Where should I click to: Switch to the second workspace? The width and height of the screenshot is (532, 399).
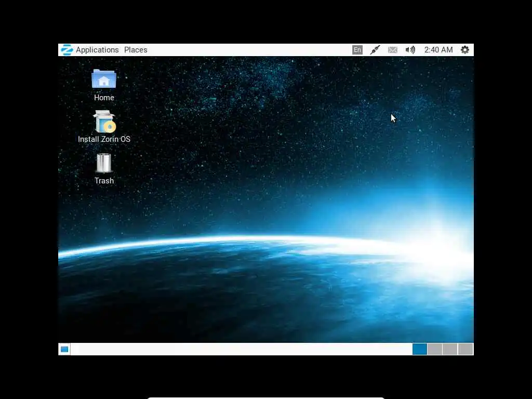click(435, 349)
